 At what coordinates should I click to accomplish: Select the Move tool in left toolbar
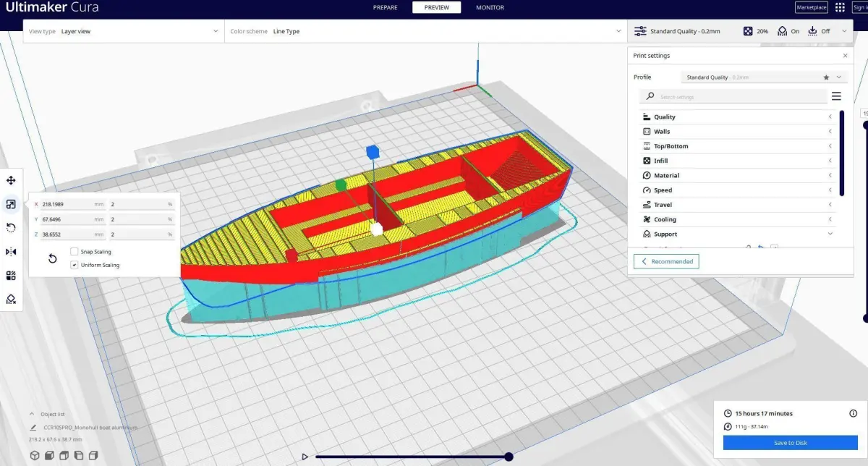click(11, 181)
